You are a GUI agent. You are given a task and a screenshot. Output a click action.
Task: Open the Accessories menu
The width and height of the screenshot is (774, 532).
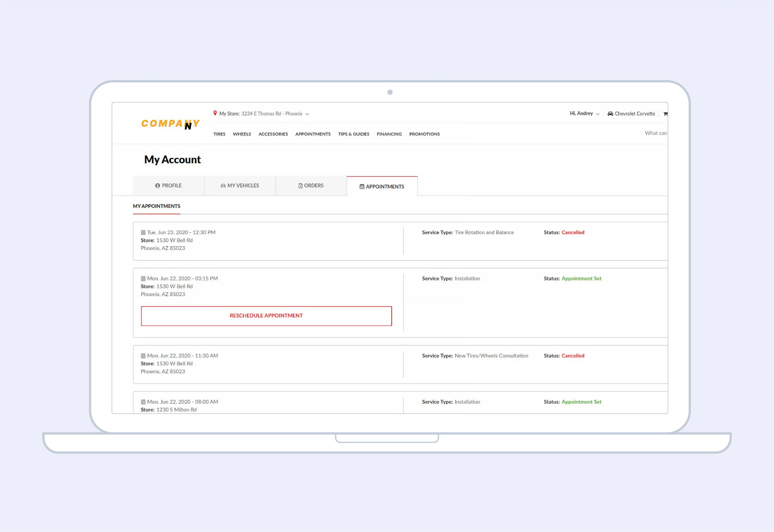click(273, 134)
